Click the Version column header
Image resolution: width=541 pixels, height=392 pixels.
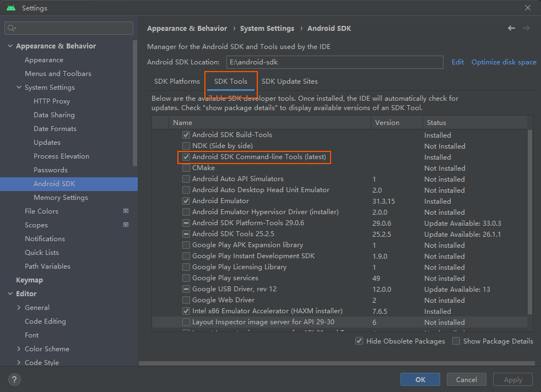pos(397,123)
